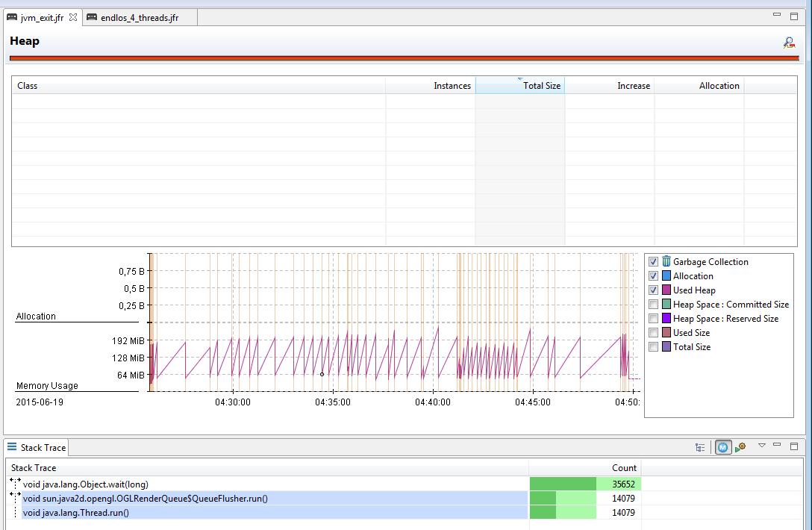
Task: Click the magnifier range navigator icon
Action: point(789,43)
